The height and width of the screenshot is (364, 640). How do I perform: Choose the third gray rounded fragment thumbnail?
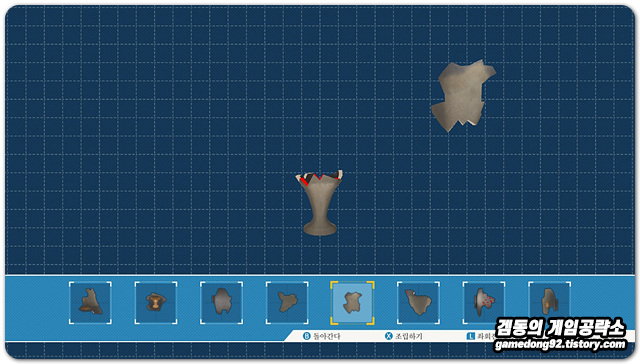[x=222, y=302]
